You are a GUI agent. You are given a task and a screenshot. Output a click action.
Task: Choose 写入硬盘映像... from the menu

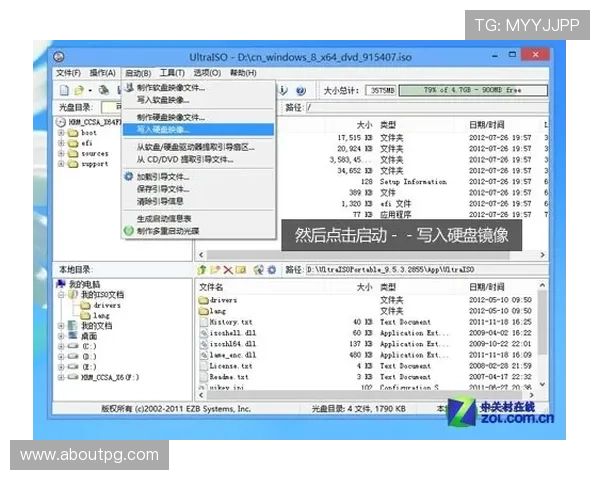198,129
